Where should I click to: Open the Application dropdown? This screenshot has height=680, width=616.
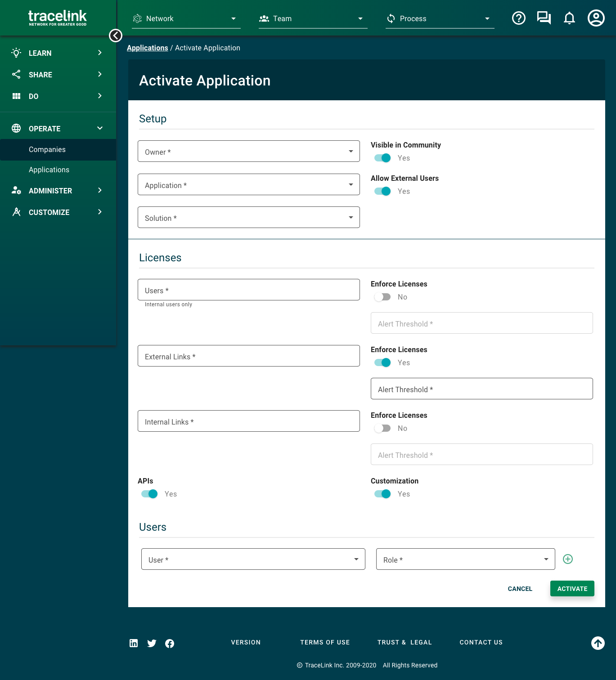[x=249, y=184]
